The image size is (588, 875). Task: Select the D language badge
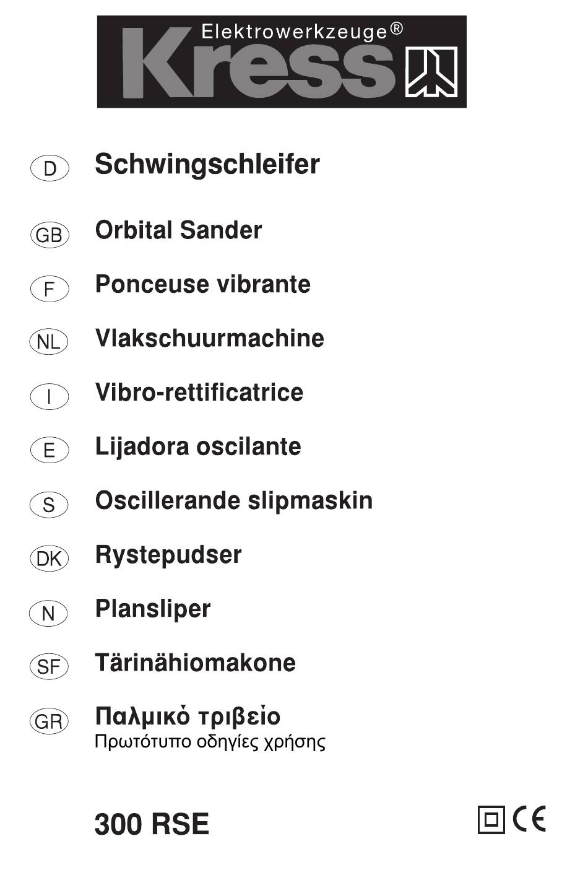coord(50,168)
